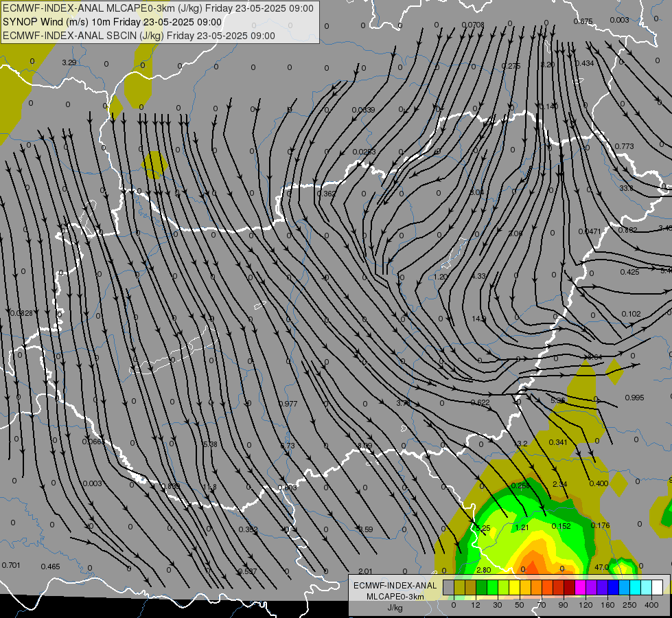Click the SBCIN title line
Image resolution: width=672 pixels, height=618 pixels.
click(139, 36)
